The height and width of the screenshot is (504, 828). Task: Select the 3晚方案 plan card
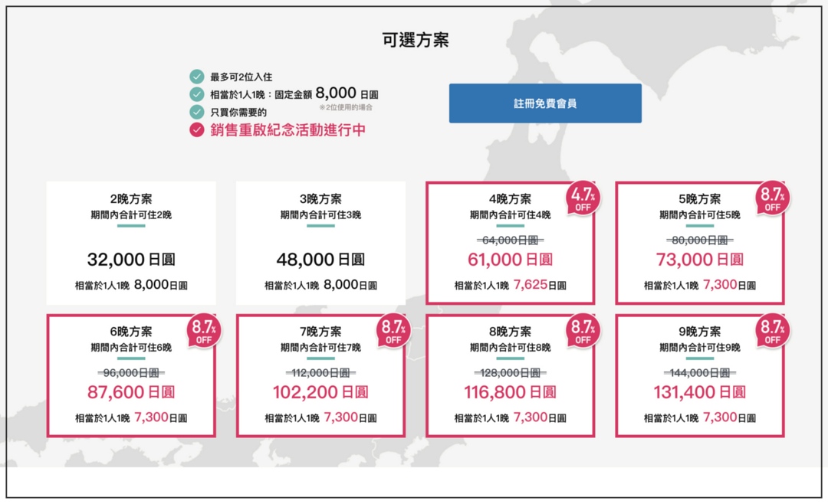(320, 243)
